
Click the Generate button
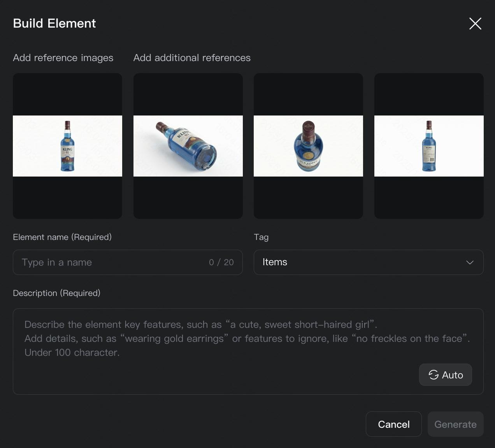(x=456, y=424)
